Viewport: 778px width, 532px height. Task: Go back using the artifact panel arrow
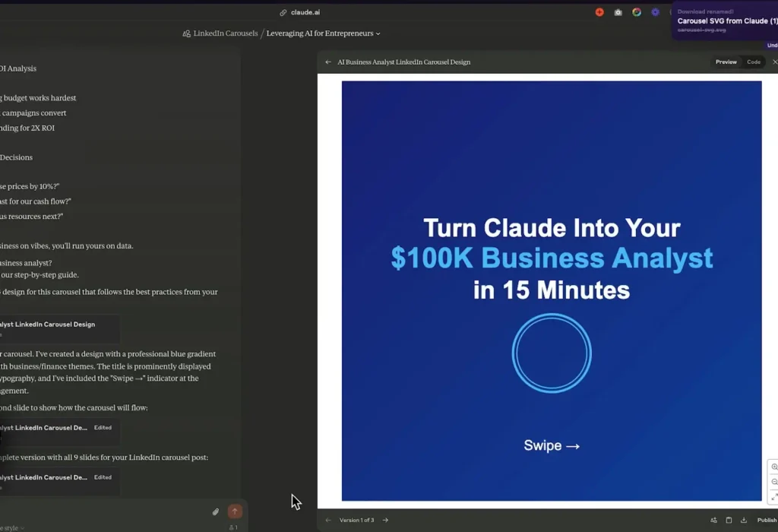coord(328,62)
